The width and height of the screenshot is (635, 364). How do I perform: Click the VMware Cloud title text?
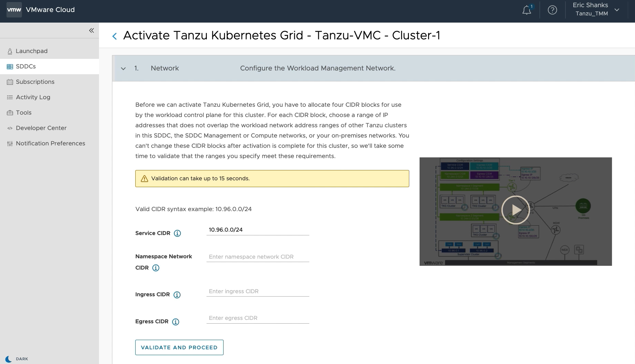point(50,10)
